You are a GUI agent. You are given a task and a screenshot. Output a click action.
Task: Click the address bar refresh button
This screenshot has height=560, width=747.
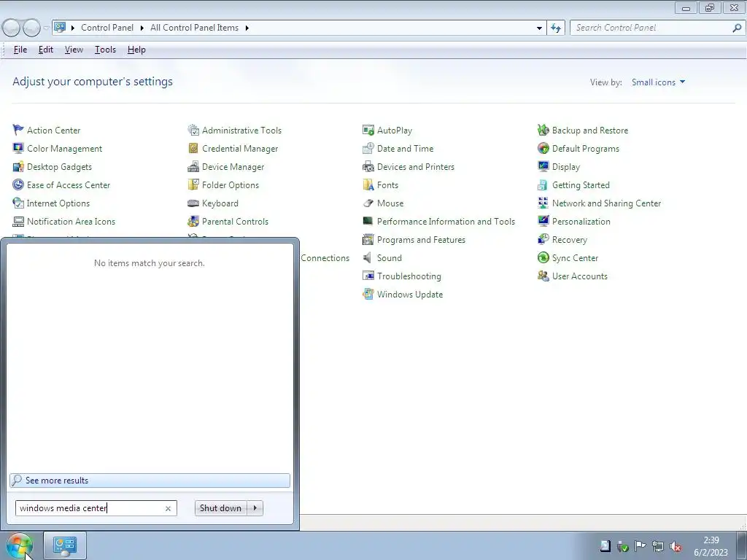point(556,28)
